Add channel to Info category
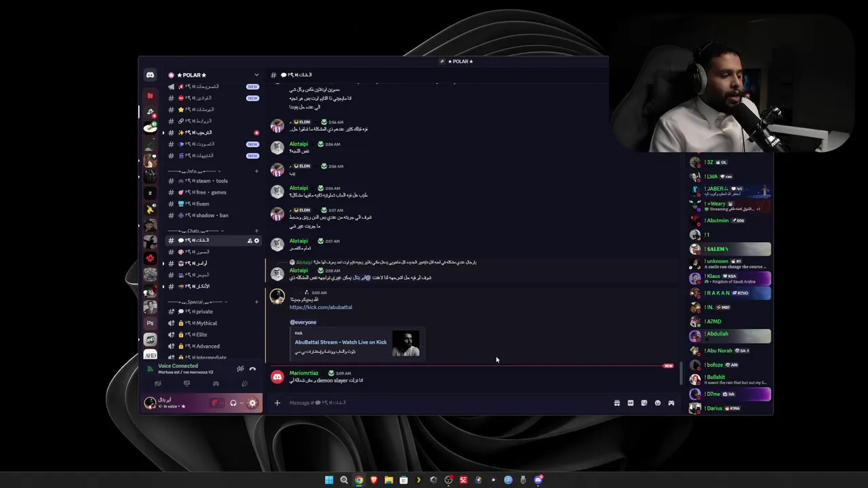The width and height of the screenshot is (868, 488). (256, 171)
